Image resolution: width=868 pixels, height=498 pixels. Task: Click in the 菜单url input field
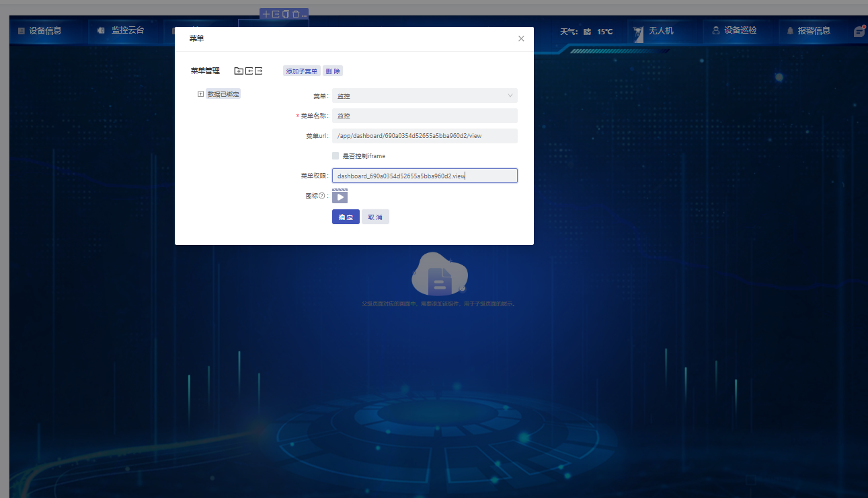tap(424, 136)
